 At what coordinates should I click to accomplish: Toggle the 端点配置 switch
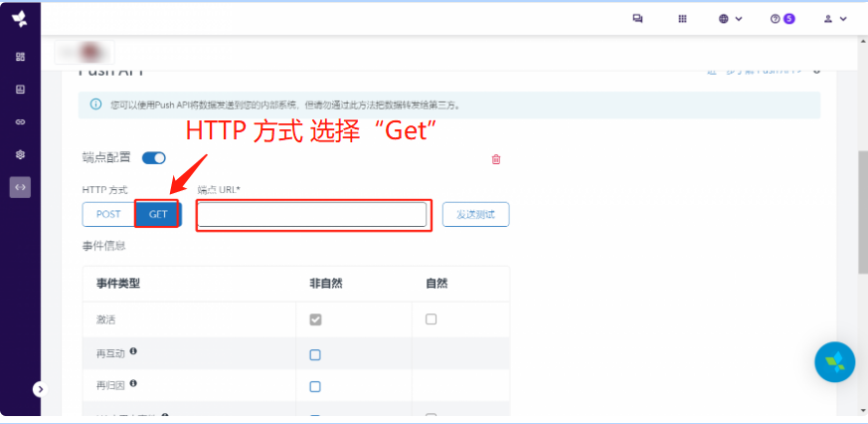coord(154,158)
